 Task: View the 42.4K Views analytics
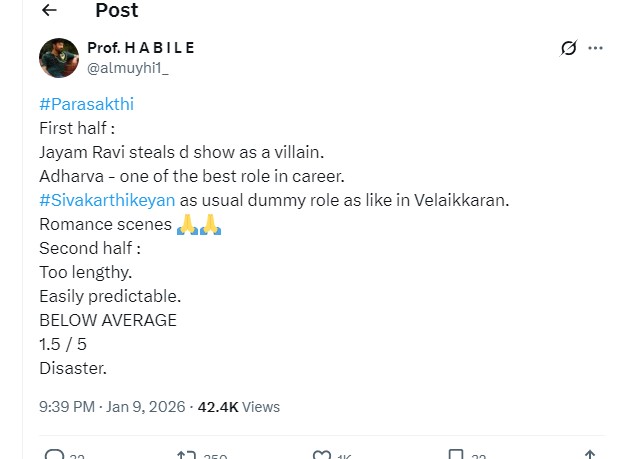(x=239, y=407)
